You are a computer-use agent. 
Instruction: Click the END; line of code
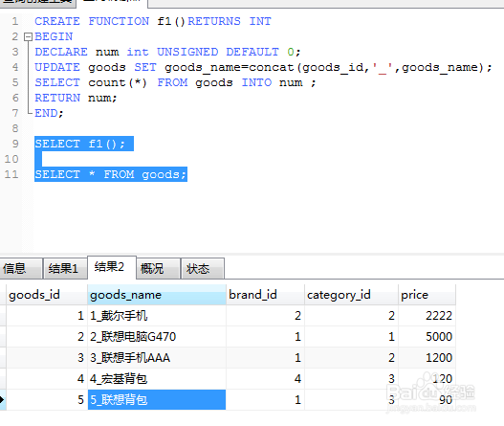pyautogui.click(x=49, y=113)
